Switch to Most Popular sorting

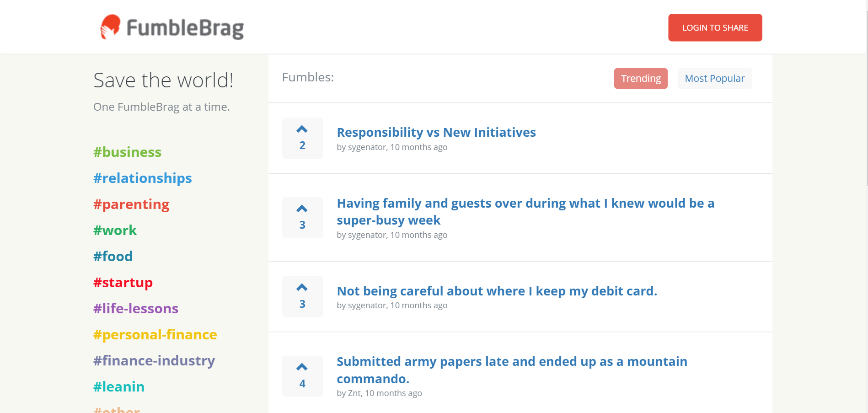(x=714, y=78)
